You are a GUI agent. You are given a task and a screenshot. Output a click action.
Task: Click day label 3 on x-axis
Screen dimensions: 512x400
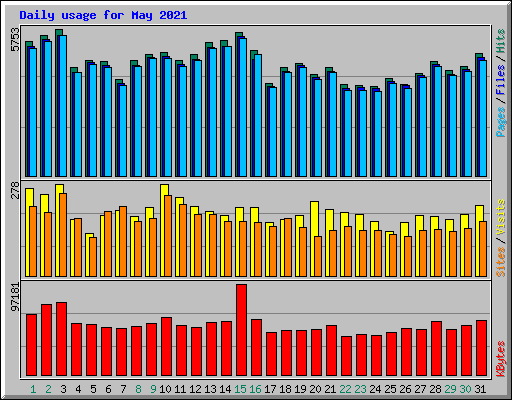pos(63,389)
